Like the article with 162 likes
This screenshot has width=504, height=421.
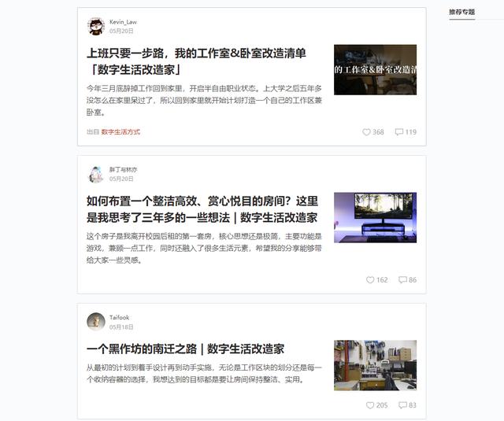(x=371, y=280)
